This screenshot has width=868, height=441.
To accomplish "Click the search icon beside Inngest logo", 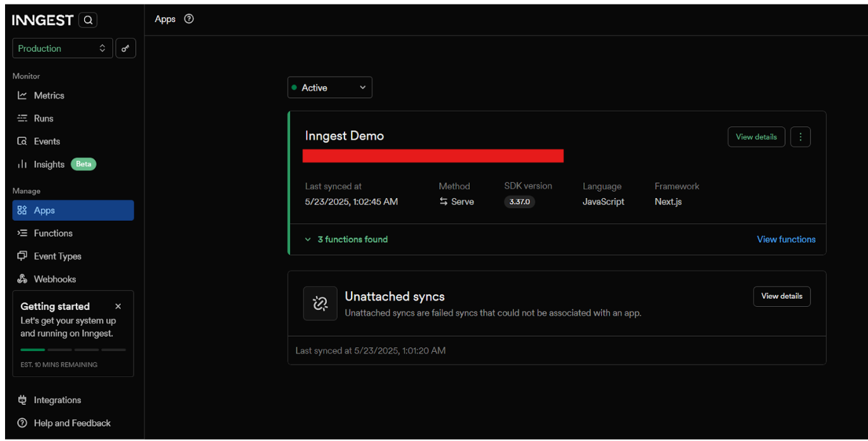I will (x=88, y=20).
